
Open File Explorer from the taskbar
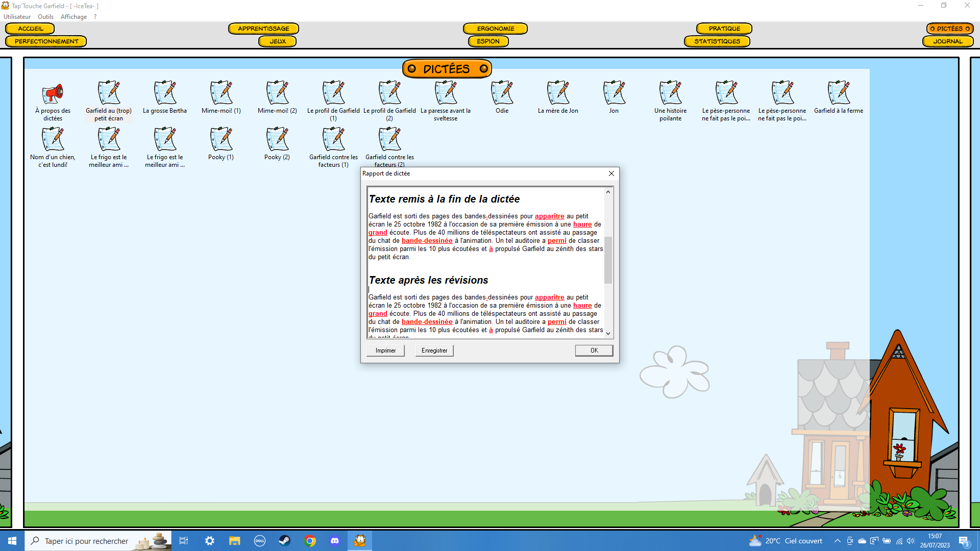coord(234,541)
